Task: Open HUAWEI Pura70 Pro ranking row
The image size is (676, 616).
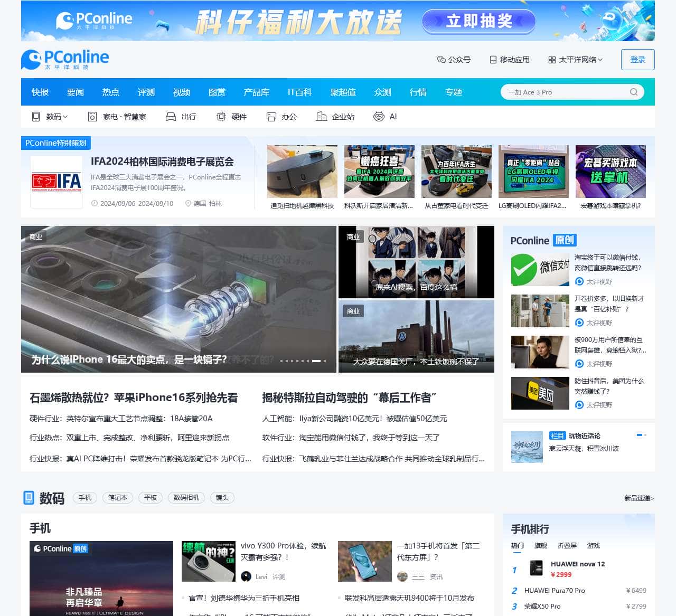Action: pyautogui.click(x=579, y=591)
